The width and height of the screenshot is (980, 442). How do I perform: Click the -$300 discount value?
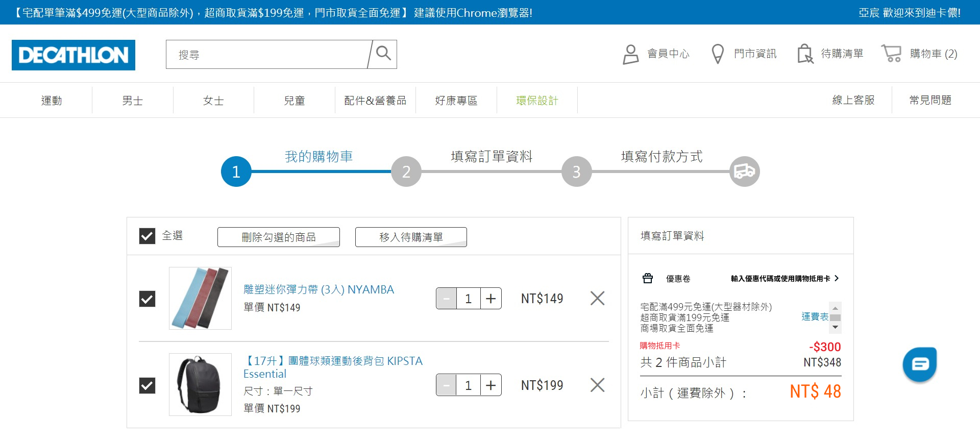pyautogui.click(x=825, y=347)
